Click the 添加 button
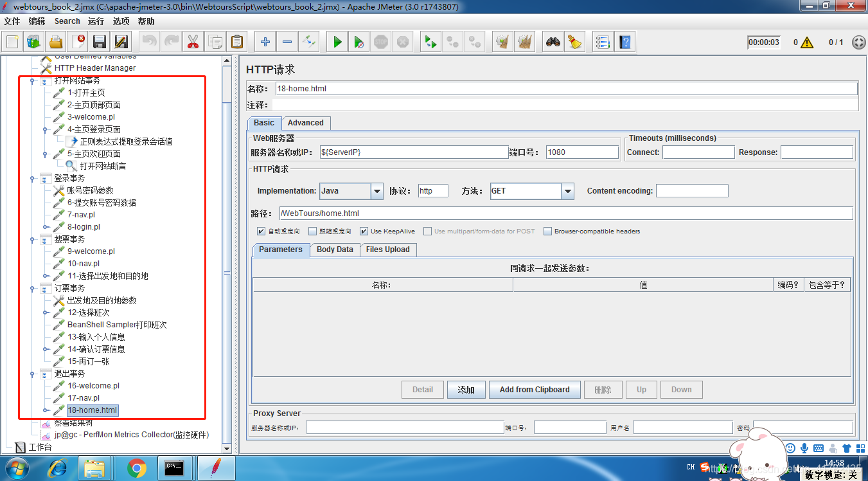 coord(466,390)
